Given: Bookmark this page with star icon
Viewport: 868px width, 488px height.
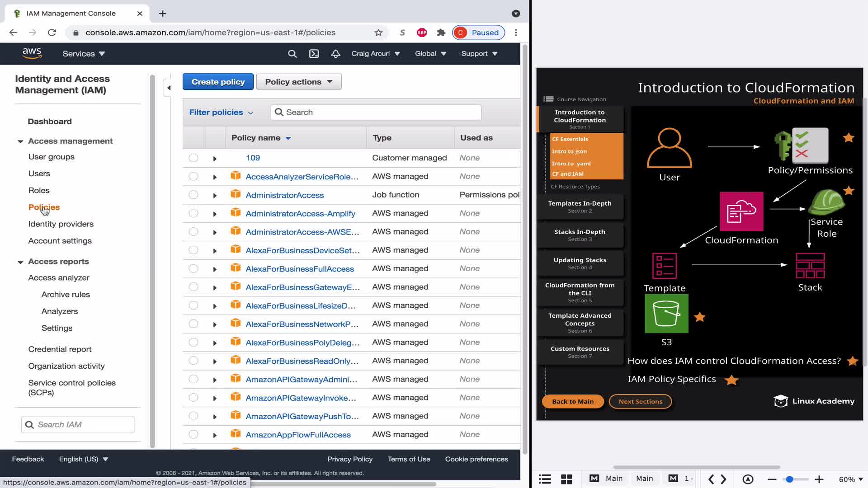Looking at the screenshot, I should point(378,33).
